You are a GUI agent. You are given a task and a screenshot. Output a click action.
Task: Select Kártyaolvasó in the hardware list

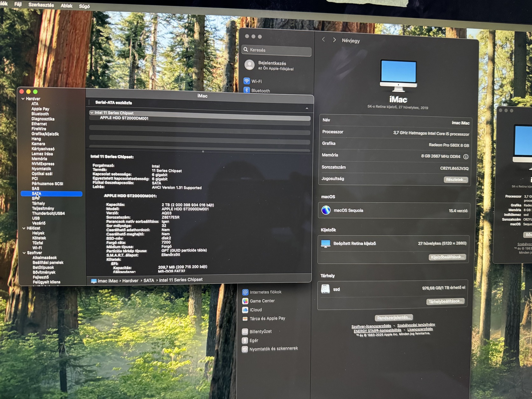43,149
